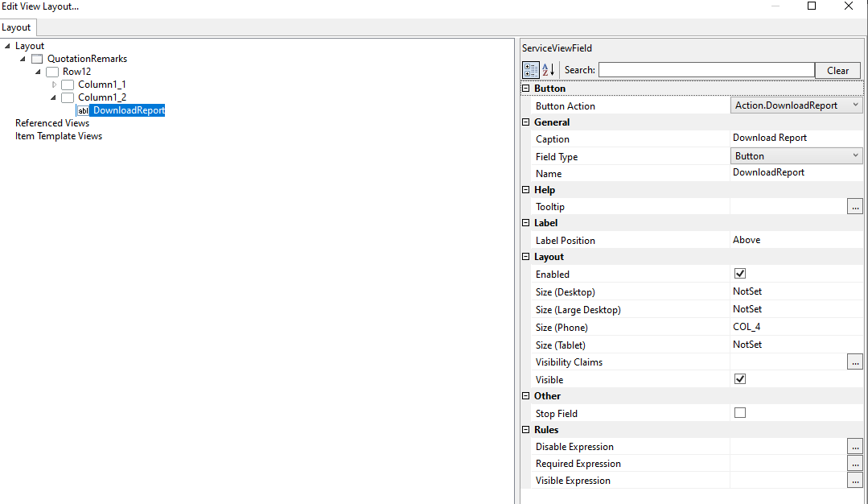
Task: Expand the Column1_1 tree node
Action: 54,85
